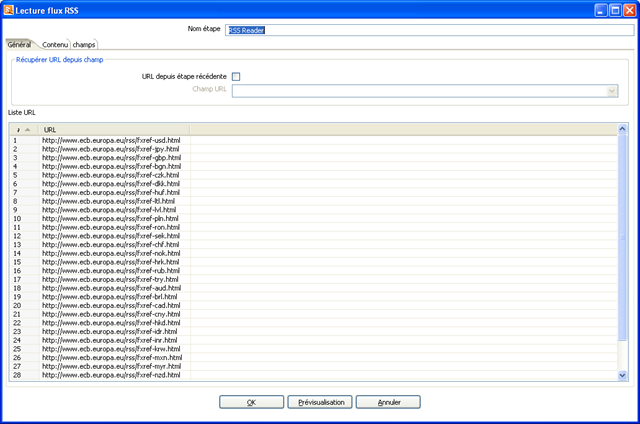The image size is (640, 424).
Task: Confirm with the OK button
Action: click(251, 402)
